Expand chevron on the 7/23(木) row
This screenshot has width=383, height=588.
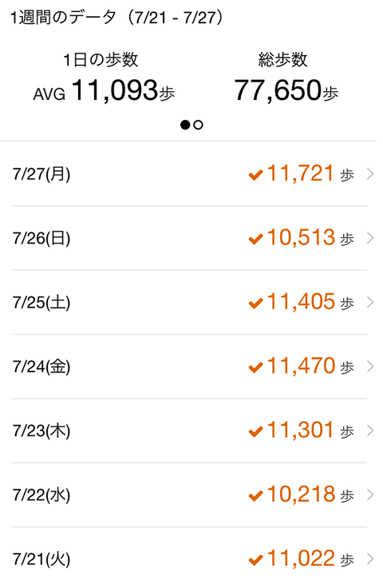370,431
